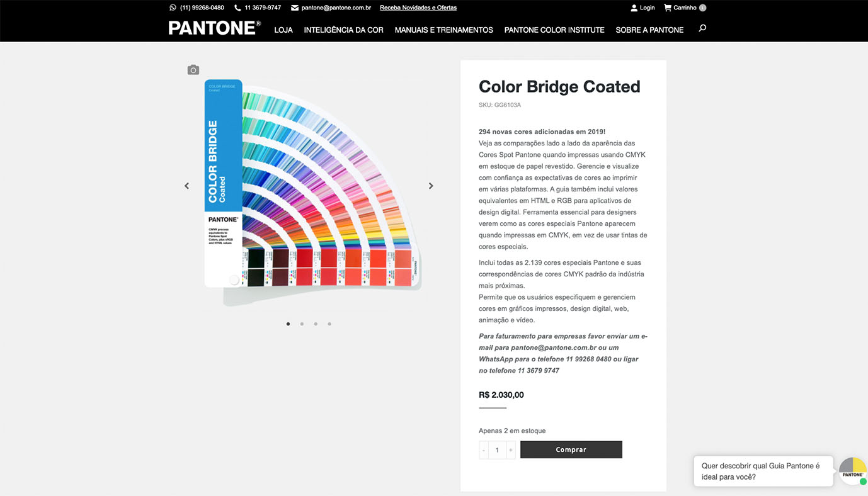Image resolution: width=868 pixels, height=496 pixels.
Task: Click the Carrinho link
Action: coord(685,8)
